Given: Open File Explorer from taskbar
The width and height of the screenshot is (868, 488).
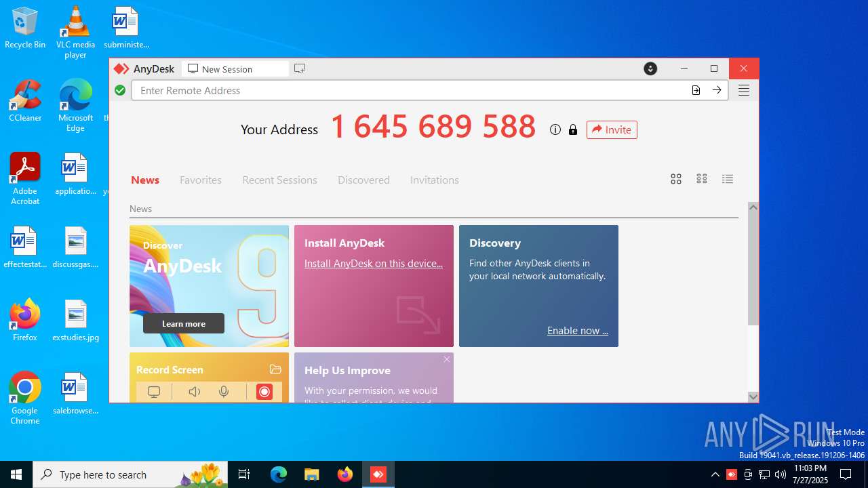Looking at the screenshot, I should click(311, 474).
